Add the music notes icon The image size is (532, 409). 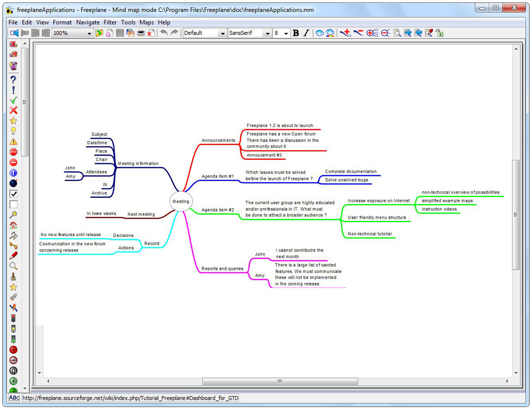(13, 236)
